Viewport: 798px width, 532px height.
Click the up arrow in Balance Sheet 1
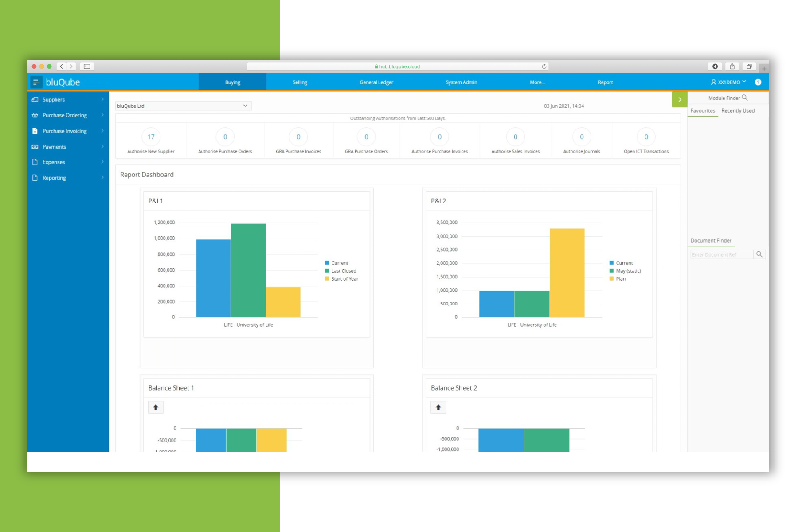click(x=156, y=407)
